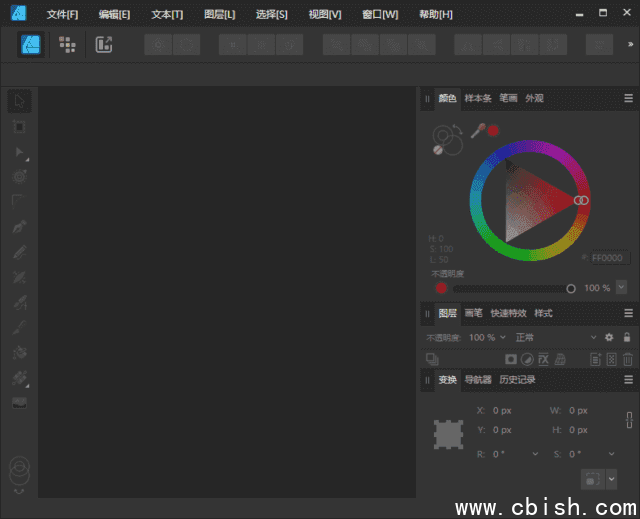The width and height of the screenshot is (640, 519).
Task: Open layer blend options gear
Action: coord(609,337)
